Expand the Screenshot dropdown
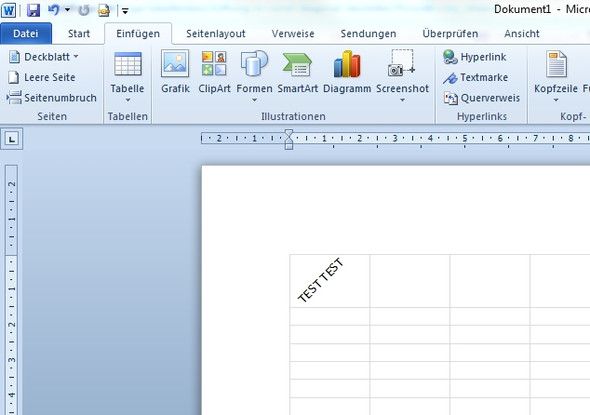Screen dimensions: 590x415 [402, 100]
